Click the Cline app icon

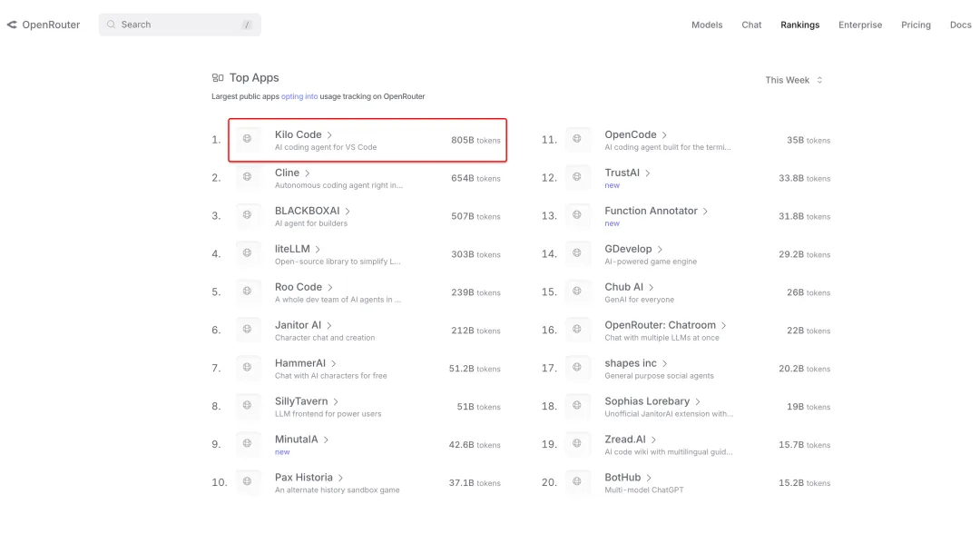click(x=248, y=177)
